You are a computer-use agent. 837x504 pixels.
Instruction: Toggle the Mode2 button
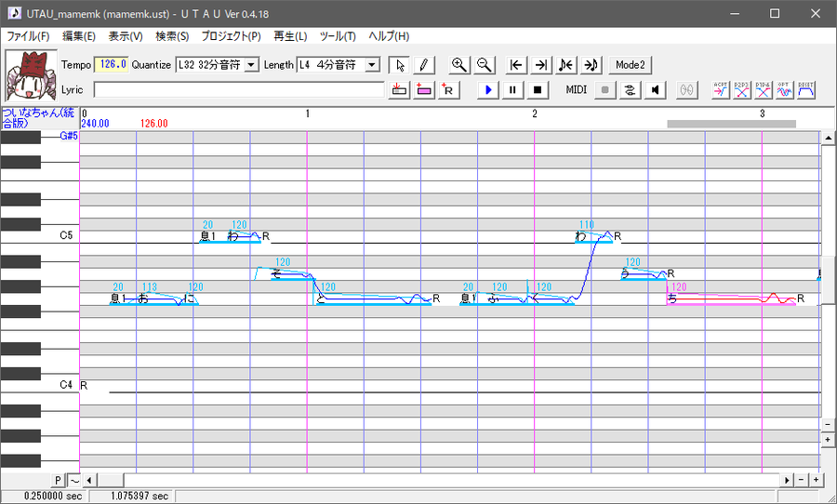click(x=631, y=65)
